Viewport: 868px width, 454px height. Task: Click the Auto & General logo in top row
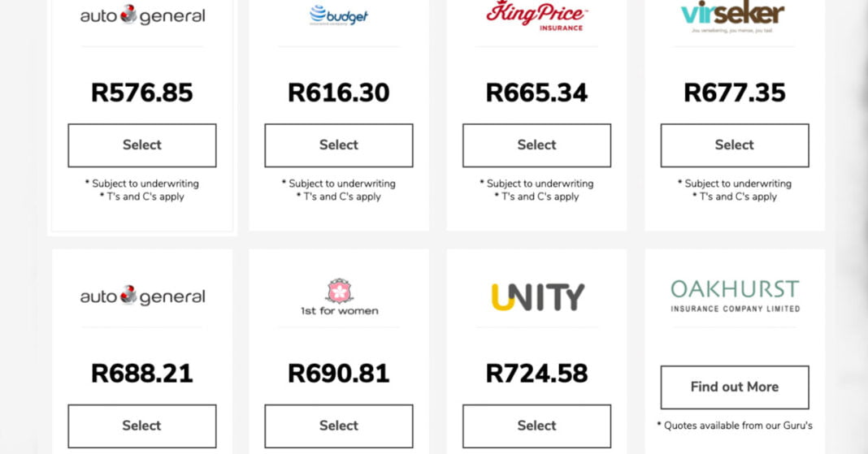(142, 15)
